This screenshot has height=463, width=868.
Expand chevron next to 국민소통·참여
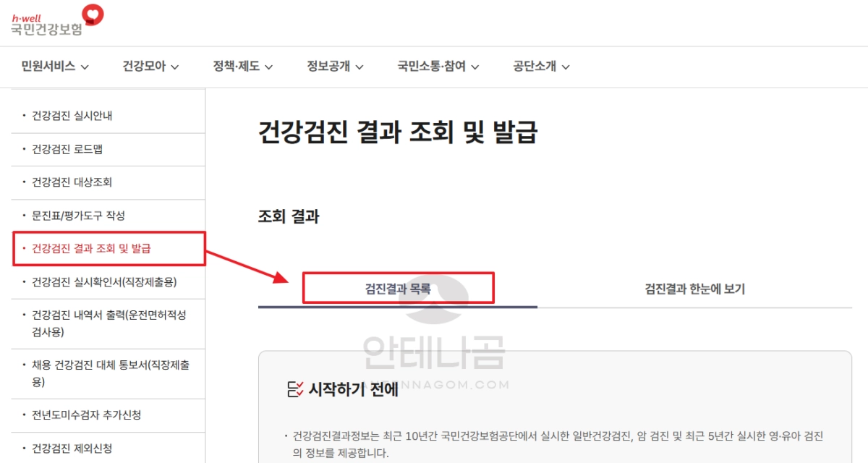[475, 67]
